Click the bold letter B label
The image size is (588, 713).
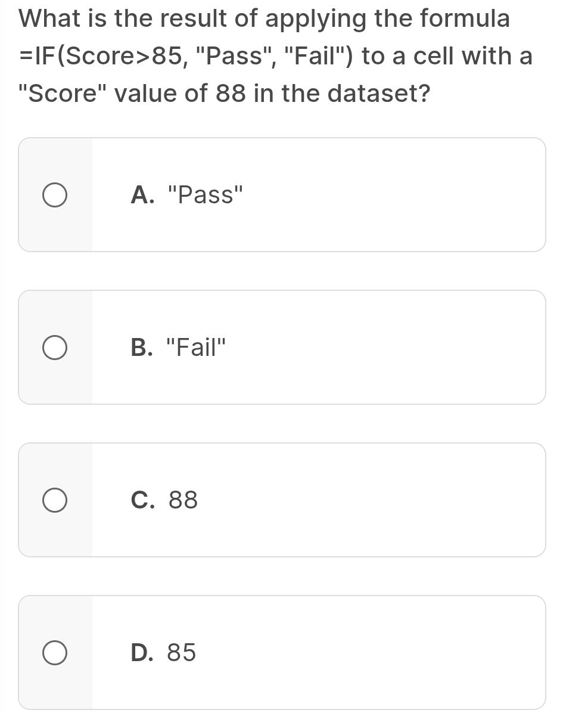(x=141, y=347)
